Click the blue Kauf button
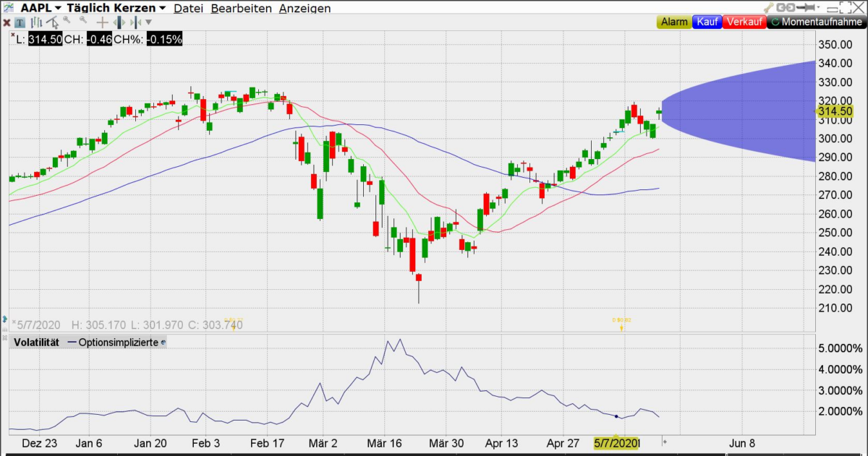 point(707,22)
